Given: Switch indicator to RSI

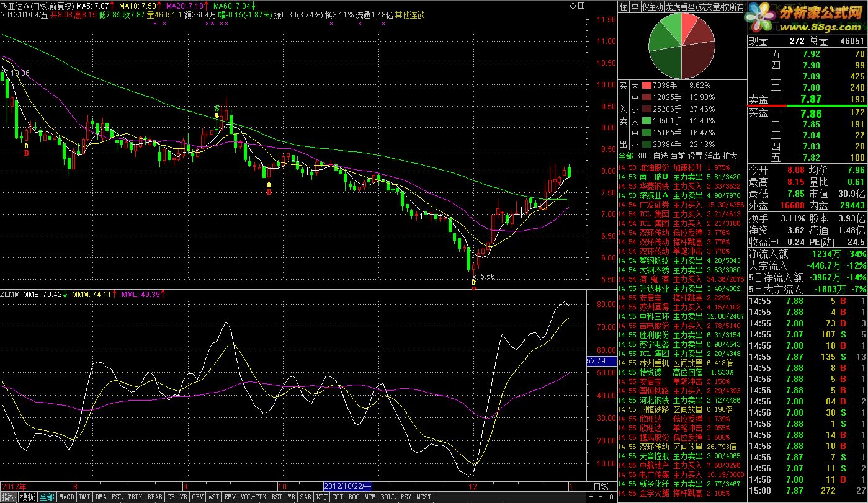Looking at the screenshot, I should 277,497.
